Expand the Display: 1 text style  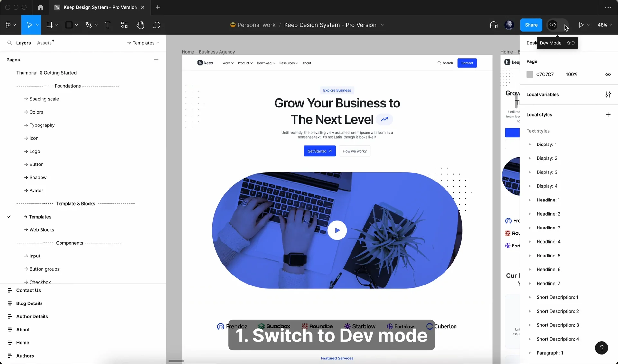(x=530, y=144)
